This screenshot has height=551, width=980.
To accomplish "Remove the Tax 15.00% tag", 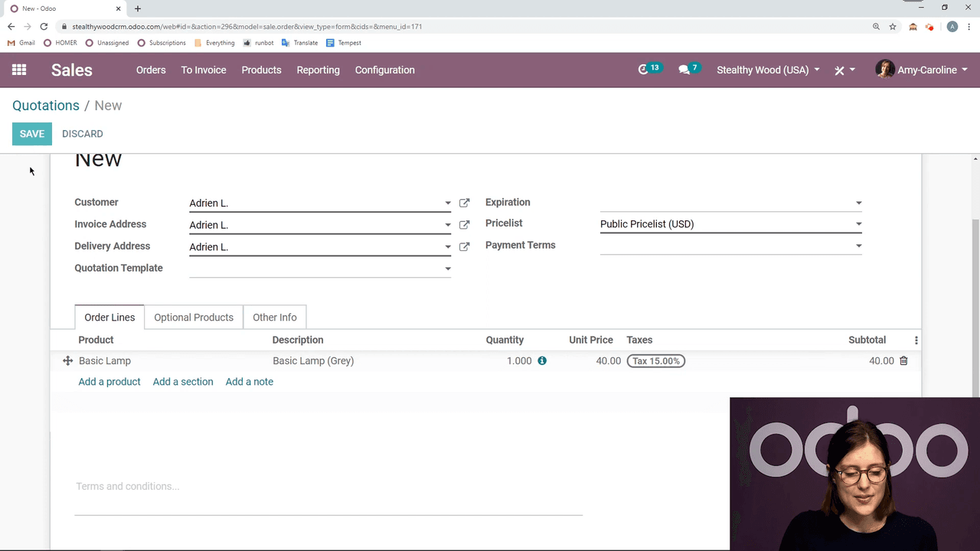I will point(655,361).
